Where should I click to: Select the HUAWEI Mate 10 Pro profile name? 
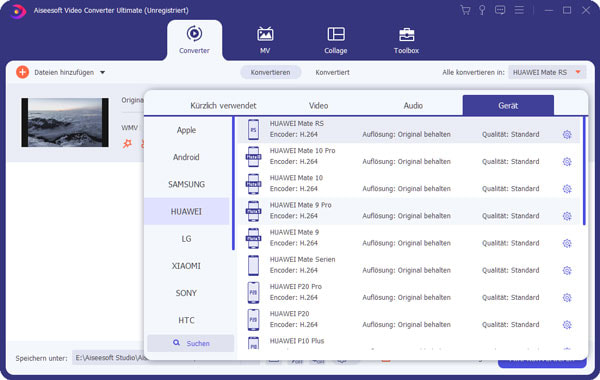point(302,150)
